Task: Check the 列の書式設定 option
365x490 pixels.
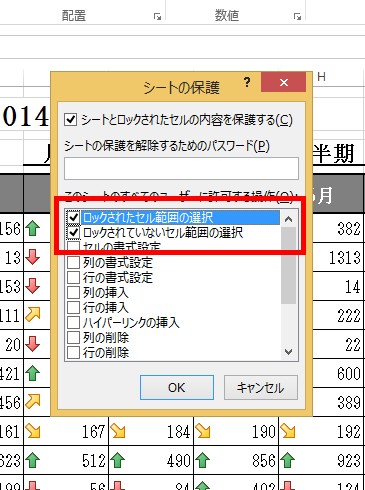Action: click(x=73, y=263)
